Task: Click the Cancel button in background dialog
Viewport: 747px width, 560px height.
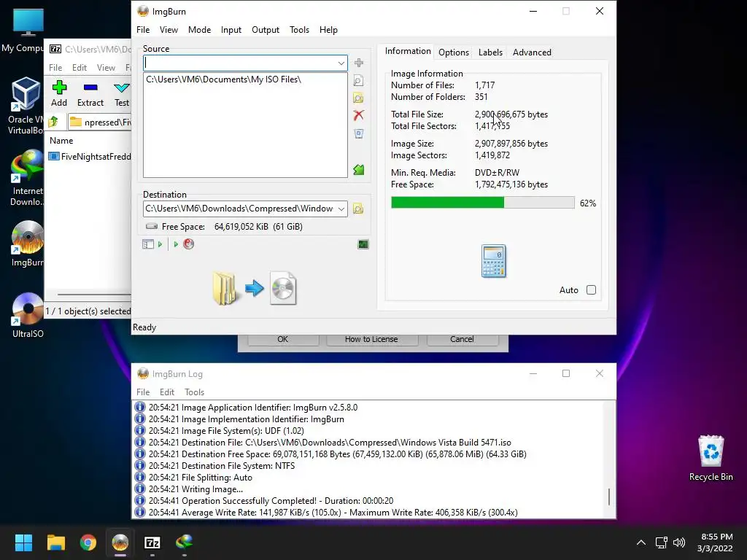Action: coord(462,339)
